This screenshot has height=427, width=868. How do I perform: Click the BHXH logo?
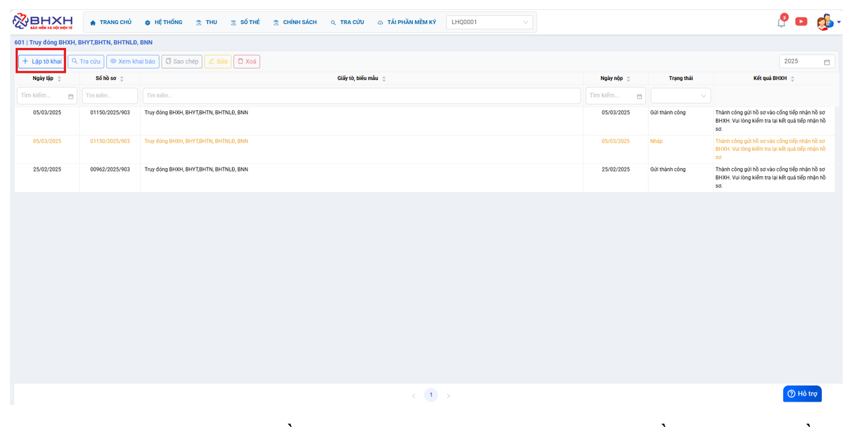tap(43, 21)
